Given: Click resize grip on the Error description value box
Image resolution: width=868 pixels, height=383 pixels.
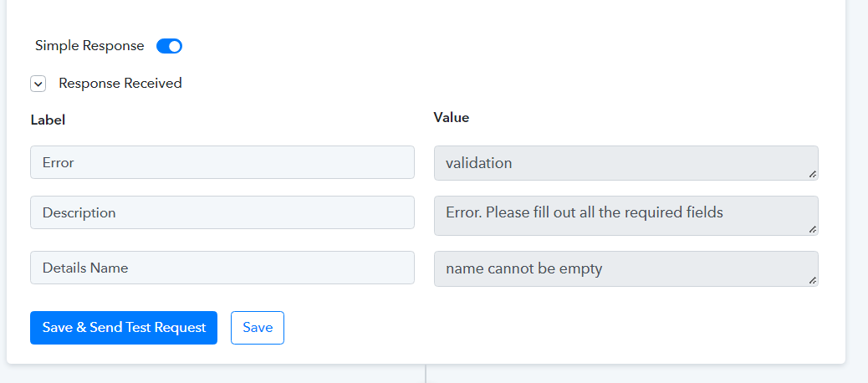Looking at the screenshot, I should (812, 229).
